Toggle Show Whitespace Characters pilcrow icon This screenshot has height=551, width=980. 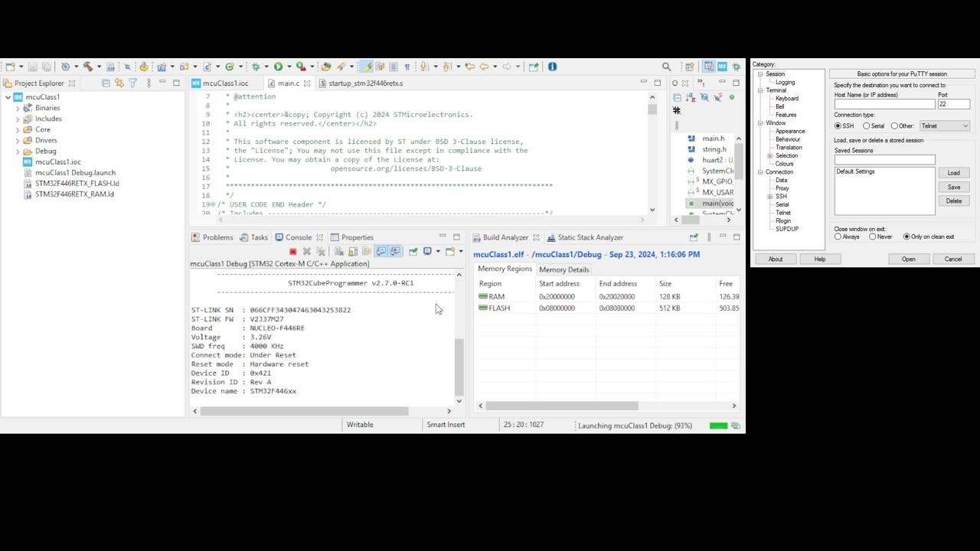point(407,67)
